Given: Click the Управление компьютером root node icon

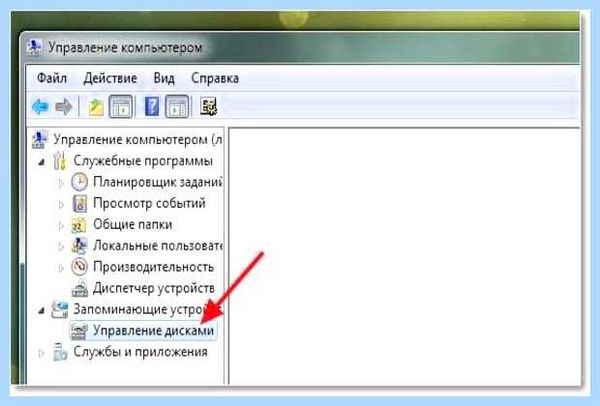Looking at the screenshot, I should coord(40,140).
